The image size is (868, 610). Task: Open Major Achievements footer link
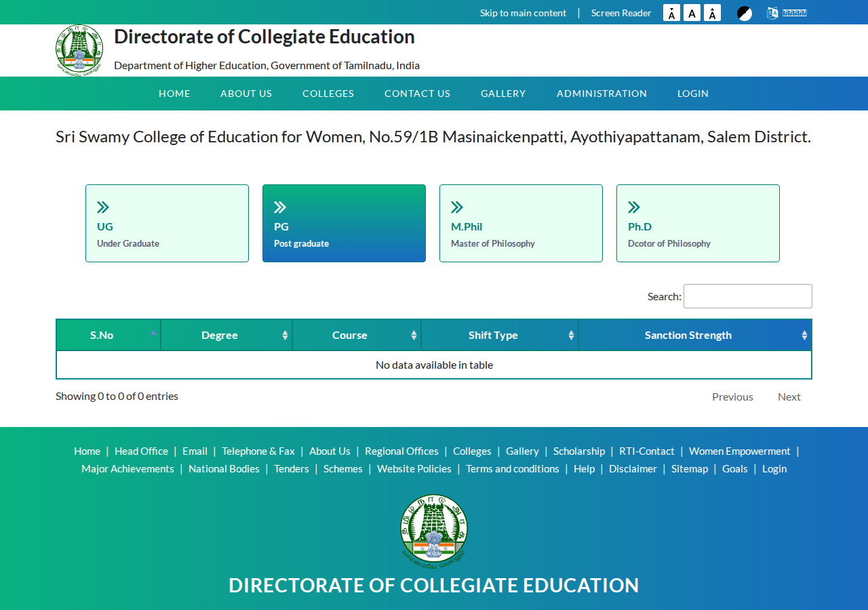127,468
